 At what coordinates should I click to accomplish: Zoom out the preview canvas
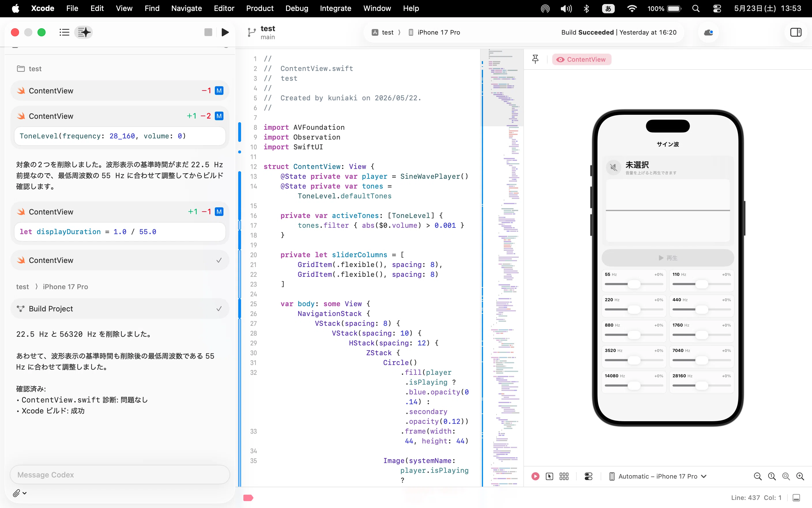coord(757,476)
